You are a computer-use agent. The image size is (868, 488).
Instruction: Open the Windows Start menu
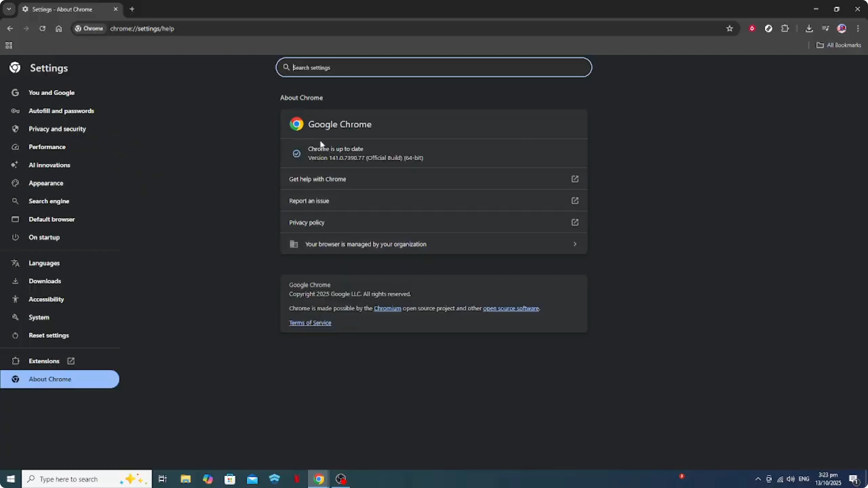pyautogui.click(x=11, y=479)
